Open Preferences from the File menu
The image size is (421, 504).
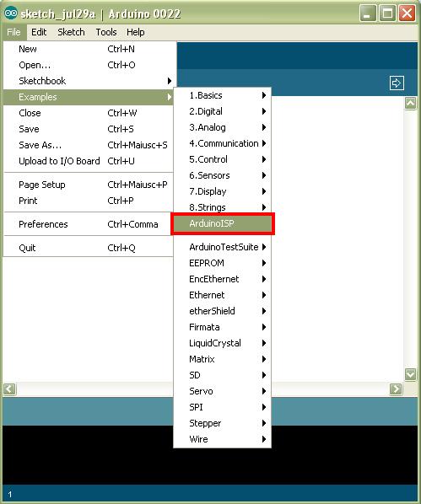pyautogui.click(x=89, y=224)
